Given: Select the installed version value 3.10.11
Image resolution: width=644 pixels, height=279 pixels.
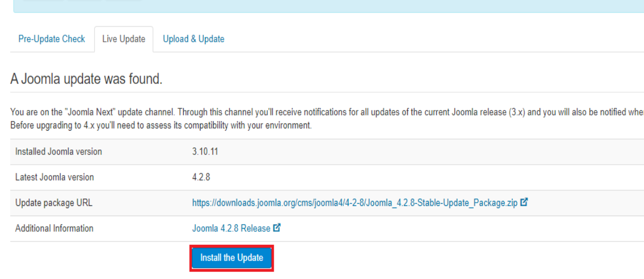Looking at the screenshot, I should 205,152.
